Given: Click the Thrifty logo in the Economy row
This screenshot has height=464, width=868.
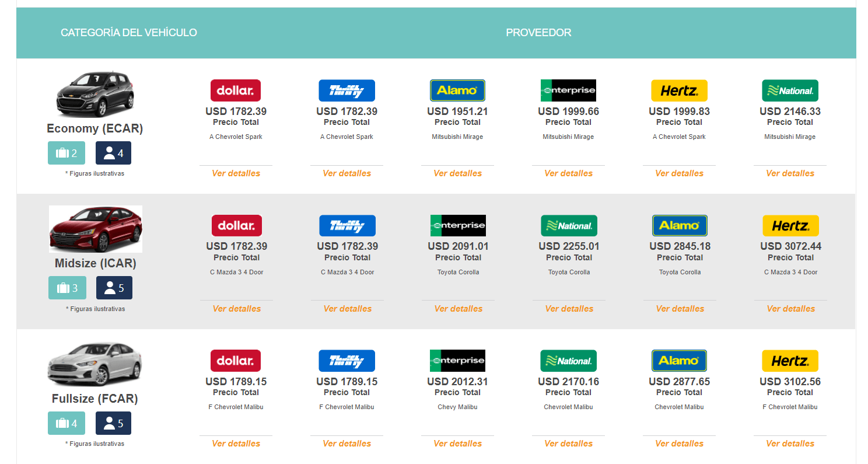Looking at the screenshot, I should (346, 90).
